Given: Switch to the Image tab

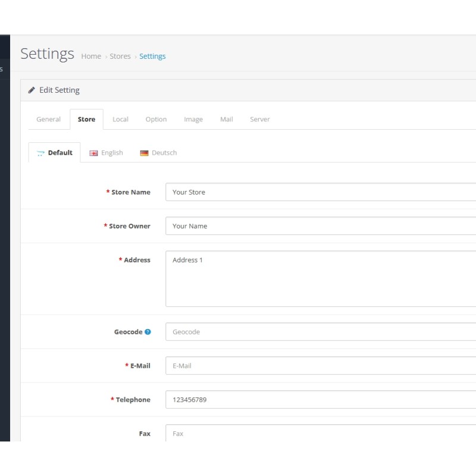Looking at the screenshot, I should pyautogui.click(x=193, y=120).
